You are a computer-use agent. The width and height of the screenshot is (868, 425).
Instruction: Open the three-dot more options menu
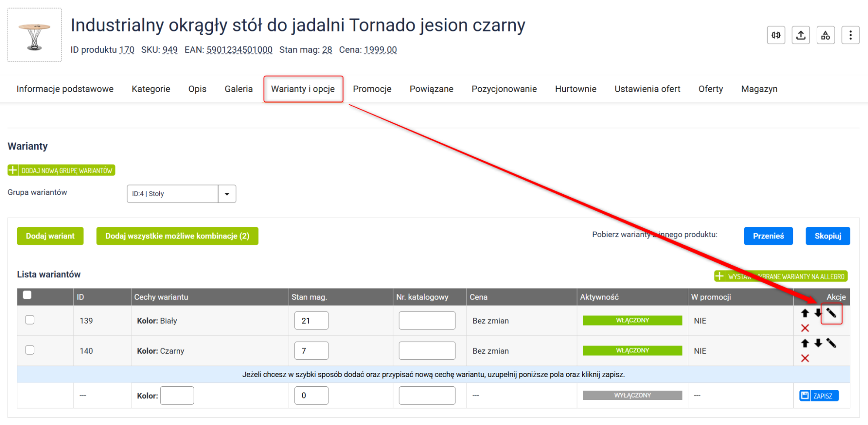(x=850, y=35)
